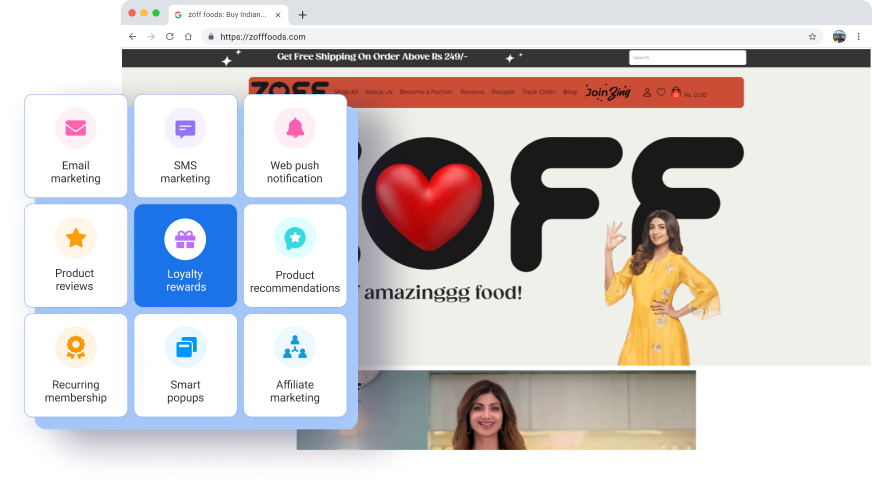Open the account user icon on Zoff site
This screenshot has height=483, width=872.
point(647,93)
